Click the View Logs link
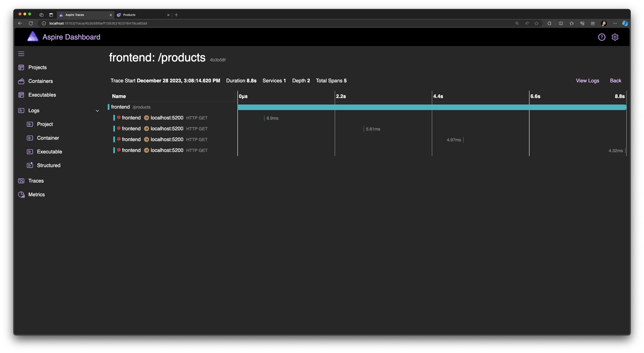 (587, 81)
